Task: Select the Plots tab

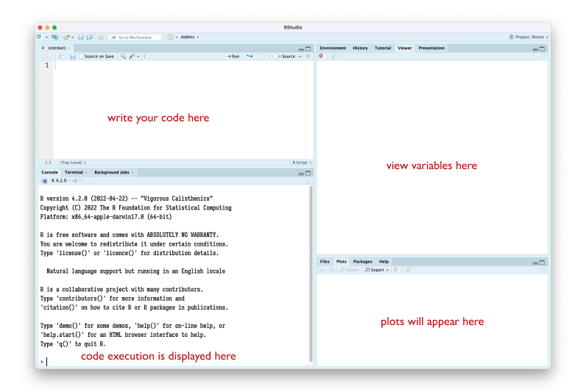Action: coord(341,261)
